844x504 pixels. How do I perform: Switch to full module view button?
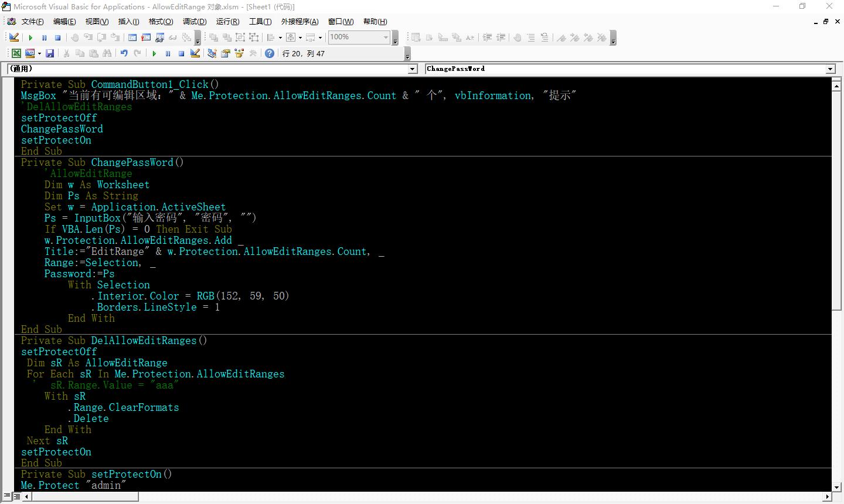click(16, 496)
